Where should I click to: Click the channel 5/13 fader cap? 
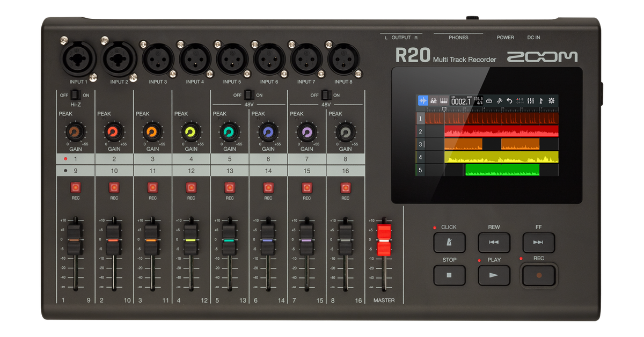point(229,240)
